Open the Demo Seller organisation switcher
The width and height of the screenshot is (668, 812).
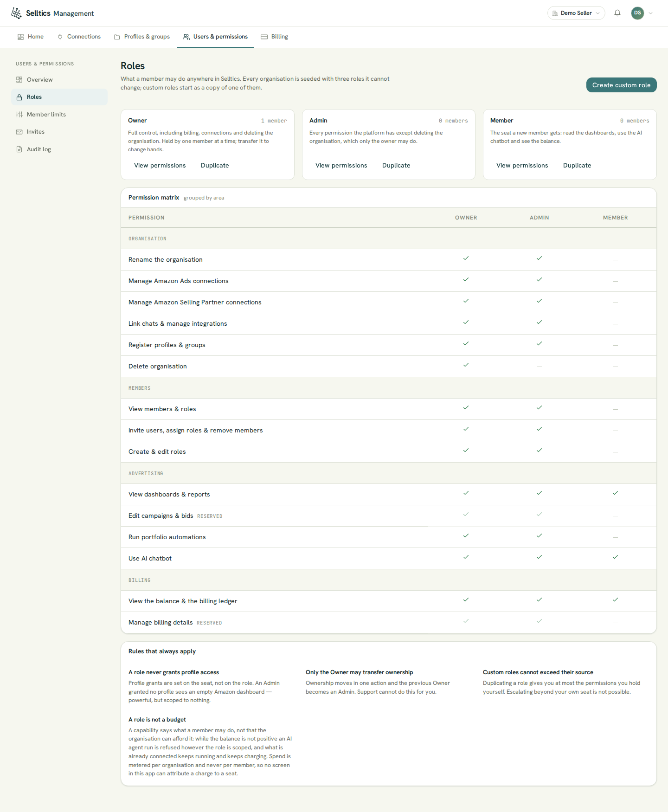(x=576, y=13)
